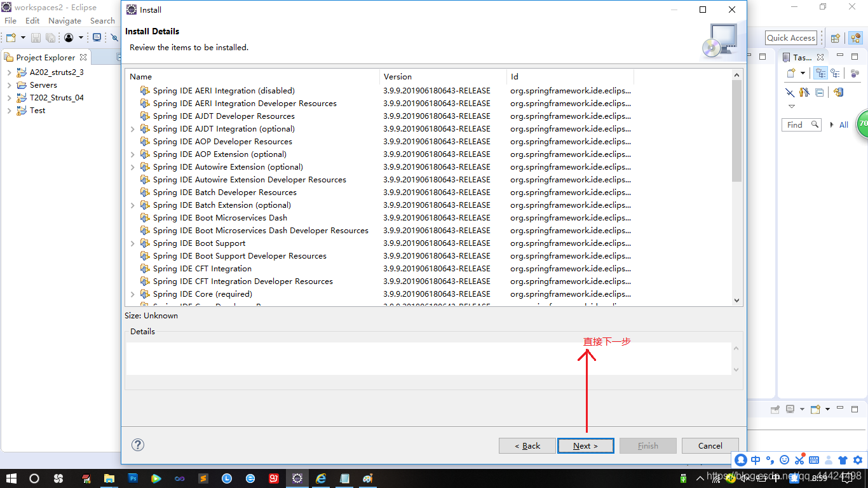Click the Focus on Workweek icon
Viewport: 868px width, 488px height.
[x=855, y=73]
